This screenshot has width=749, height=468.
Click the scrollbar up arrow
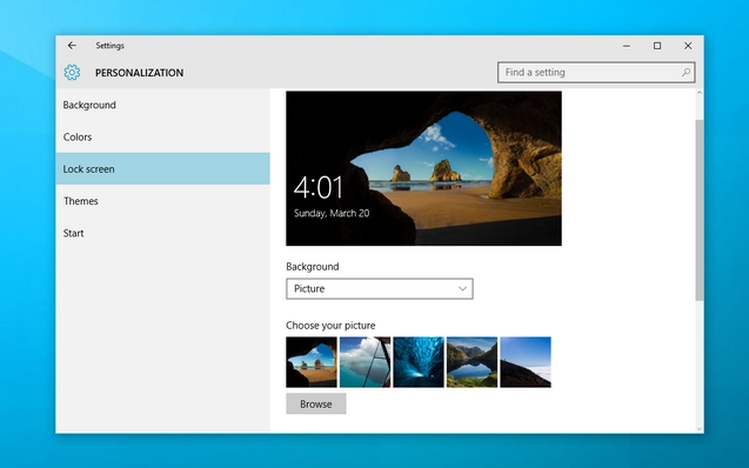pos(699,93)
